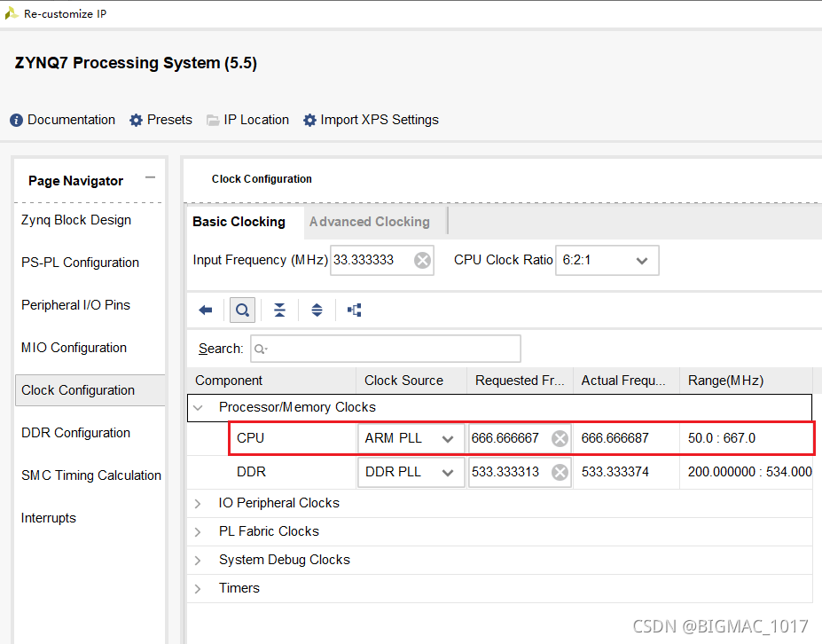Click the Documentation info icon
This screenshot has width=822, height=644.
point(16,120)
